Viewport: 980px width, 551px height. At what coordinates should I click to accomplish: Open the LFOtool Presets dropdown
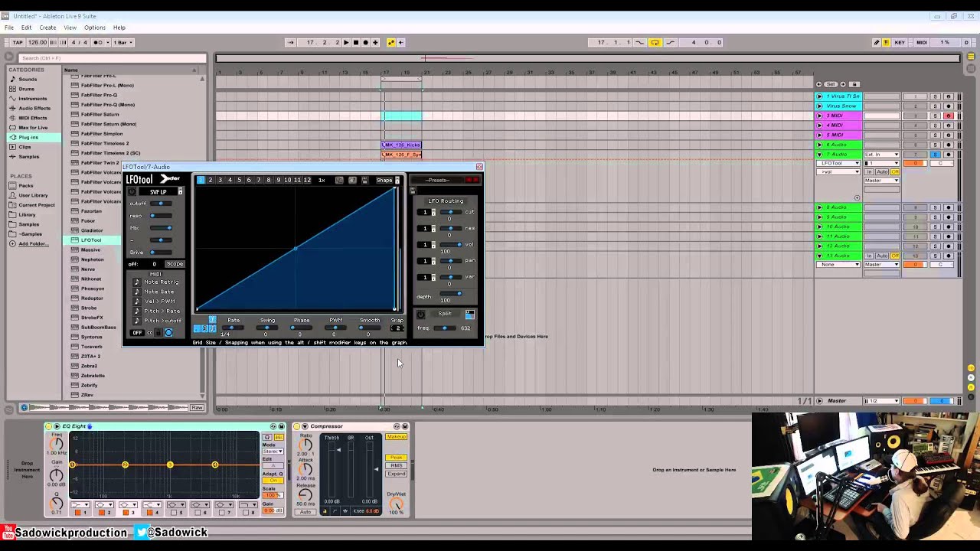tap(437, 181)
